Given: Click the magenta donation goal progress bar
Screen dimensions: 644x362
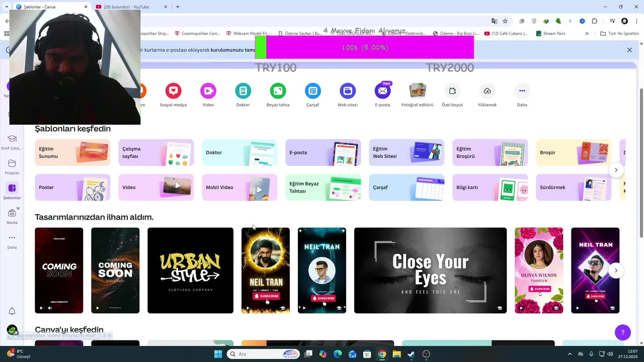Looking at the screenshot, I should (364, 47).
